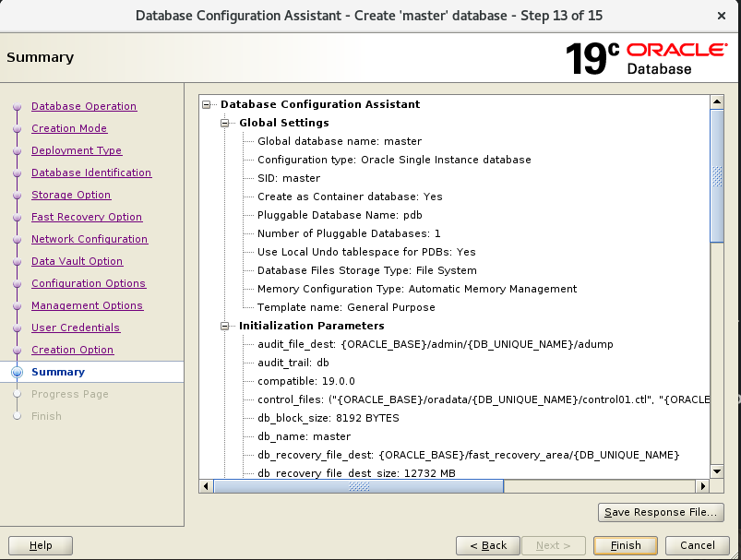Select 'Number of Pluggable Databases: 1' row

pyautogui.click(x=349, y=233)
